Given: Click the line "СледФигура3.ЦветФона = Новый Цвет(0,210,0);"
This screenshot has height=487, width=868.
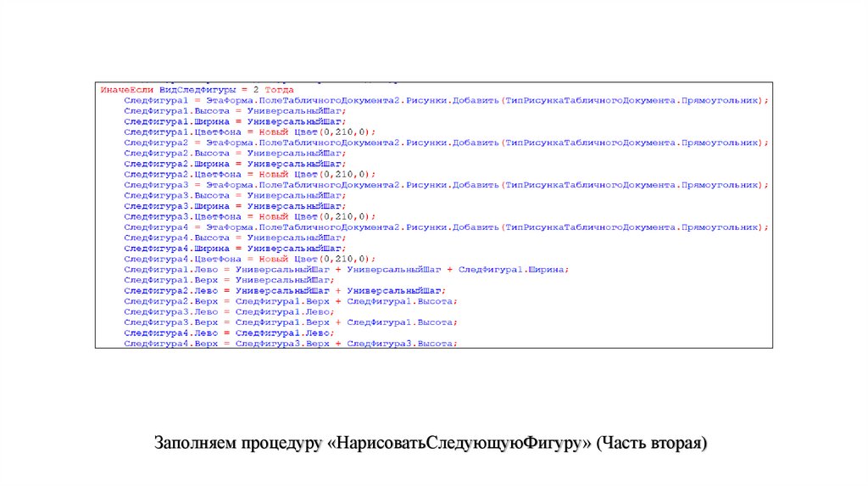Looking at the screenshot, I should click(x=250, y=216).
